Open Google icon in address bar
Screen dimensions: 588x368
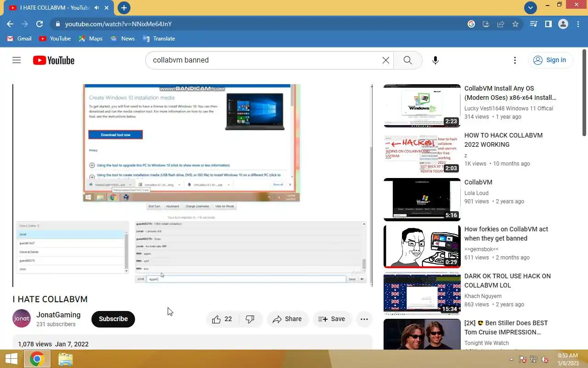pyautogui.click(x=471, y=24)
